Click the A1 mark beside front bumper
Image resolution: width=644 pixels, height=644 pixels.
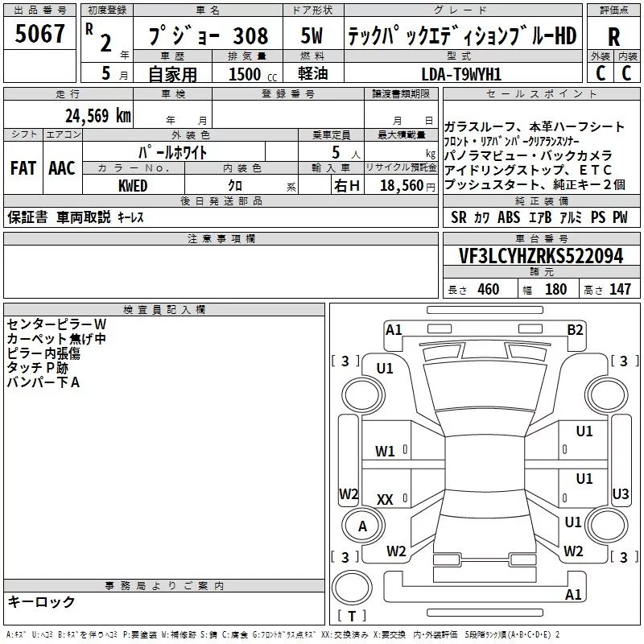tap(394, 330)
